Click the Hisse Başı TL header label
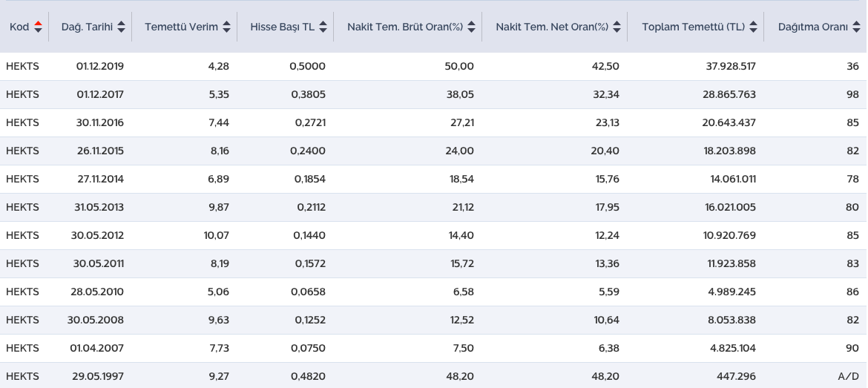The width and height of the screenshot is (868, 388). tap(283, 27)
